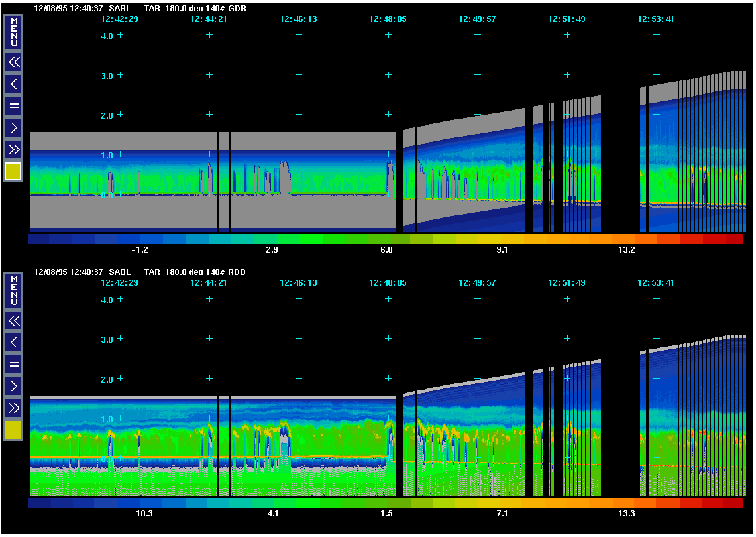Viewport: 756px width, 537px height.
Task: Click double-left rewind arrow in top panel
Action: tap(13, 62)
